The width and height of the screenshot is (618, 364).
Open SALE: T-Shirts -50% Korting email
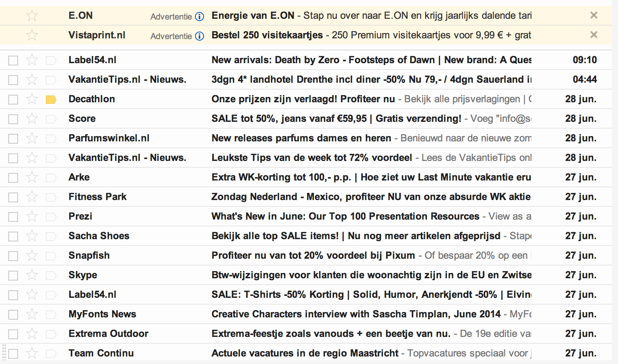pyautogui.click(x=371, y=294)
